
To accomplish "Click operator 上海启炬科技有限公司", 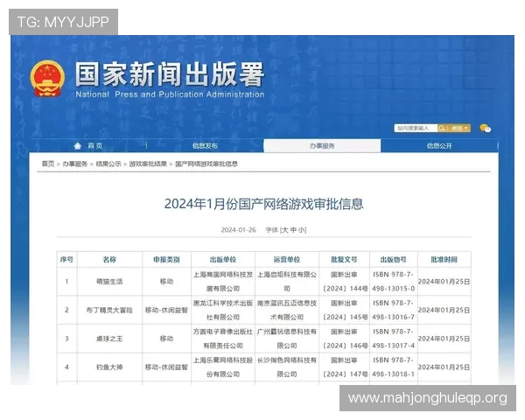I will tap(287, 282).
